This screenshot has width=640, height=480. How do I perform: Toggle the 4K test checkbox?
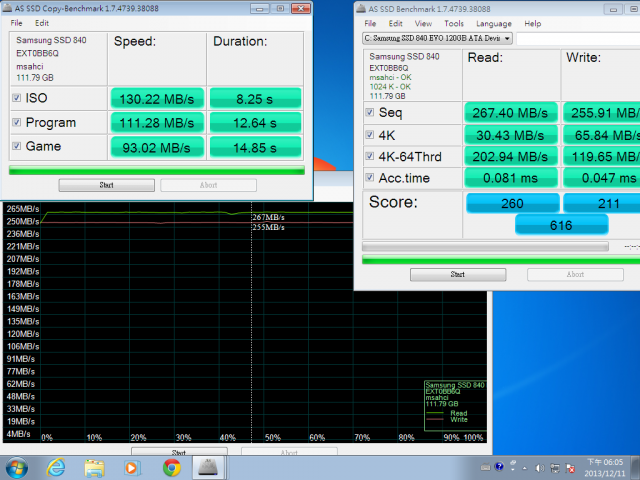click(x=370, y=135)
